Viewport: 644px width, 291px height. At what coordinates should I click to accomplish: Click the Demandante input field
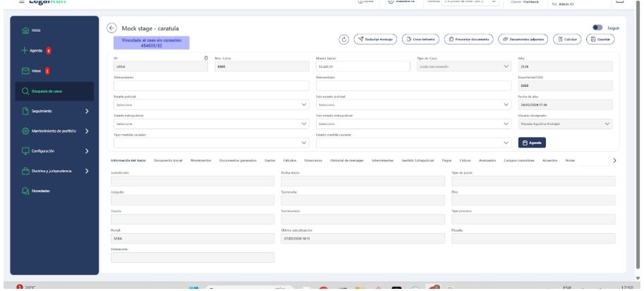(x=210, y=85)
